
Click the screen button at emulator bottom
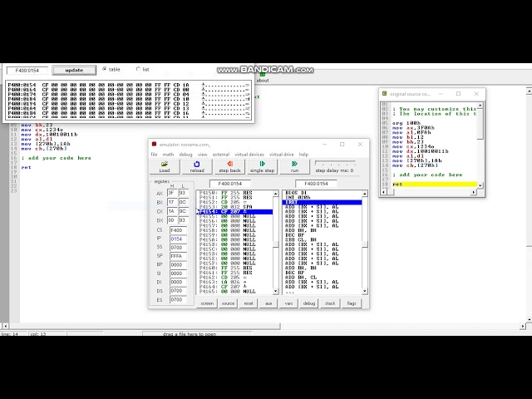pos(207,303)
